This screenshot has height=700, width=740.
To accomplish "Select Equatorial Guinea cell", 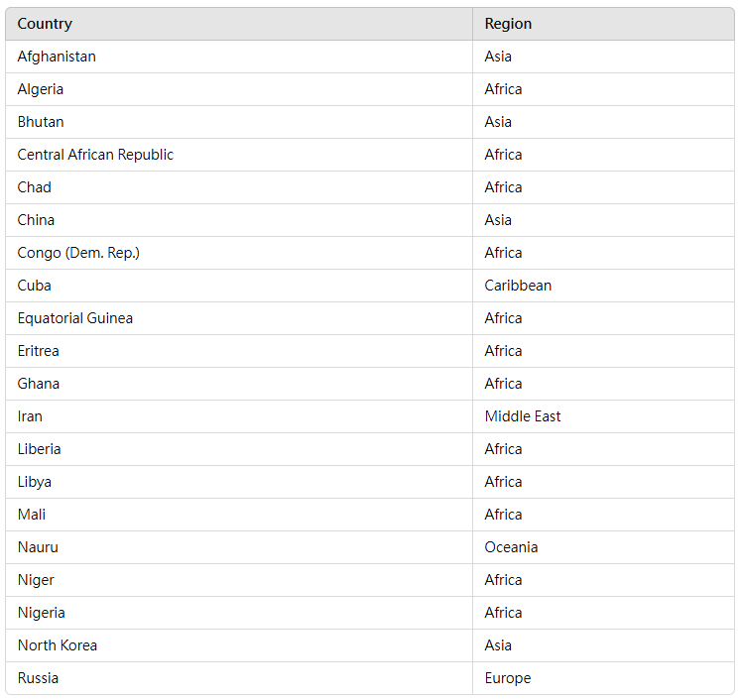I will 75,318.
